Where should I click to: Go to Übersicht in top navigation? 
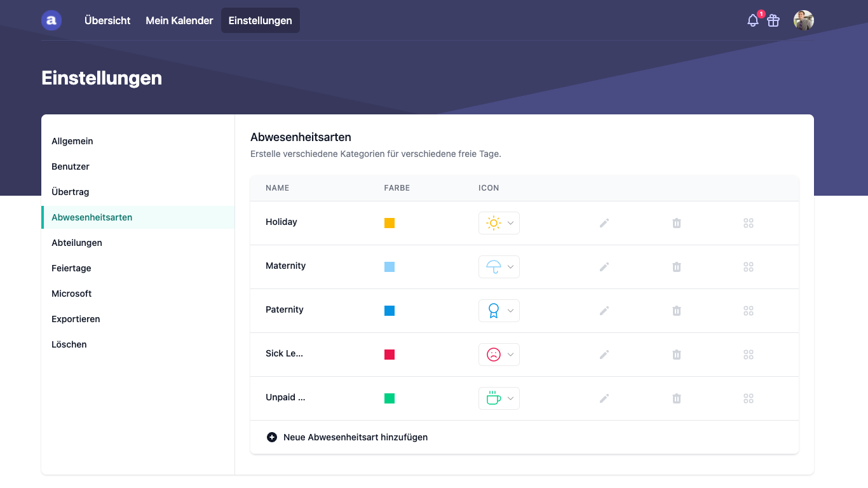[107, 20]
